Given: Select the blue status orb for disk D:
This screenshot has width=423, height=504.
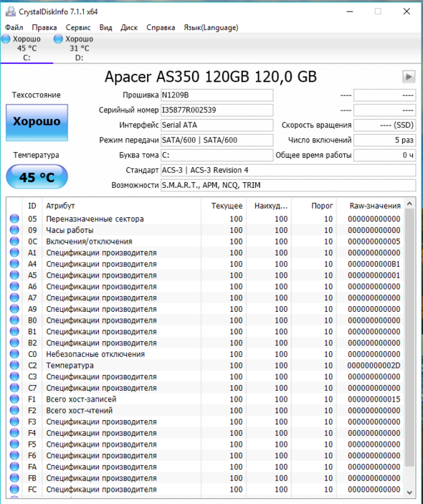Looking at the screenshot, I should click(58, 39).
